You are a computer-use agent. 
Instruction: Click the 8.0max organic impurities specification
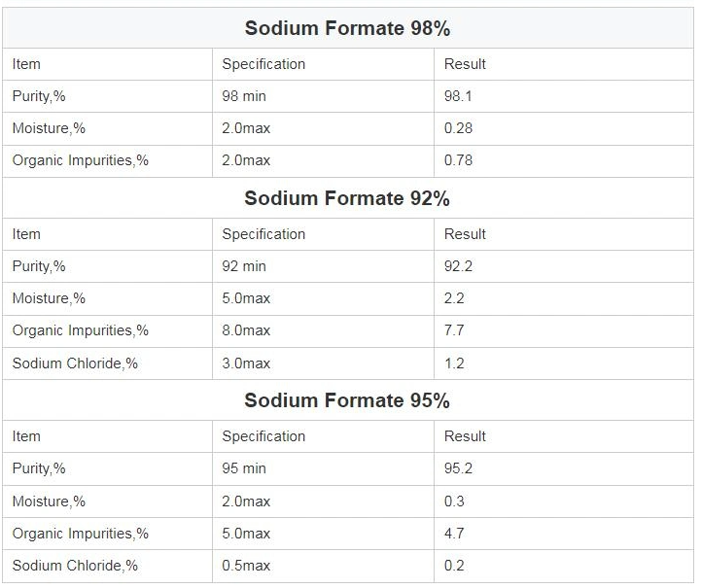(246, 330)
